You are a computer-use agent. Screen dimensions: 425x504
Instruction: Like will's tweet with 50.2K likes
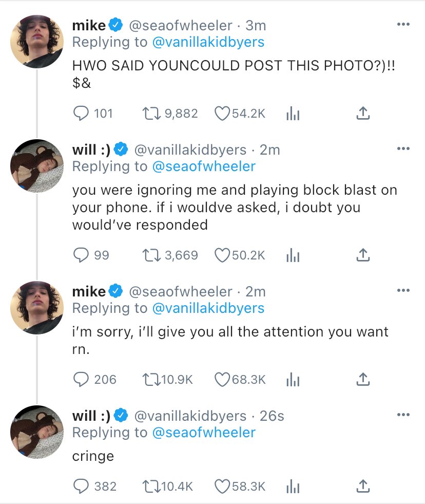tap(222, 255)
